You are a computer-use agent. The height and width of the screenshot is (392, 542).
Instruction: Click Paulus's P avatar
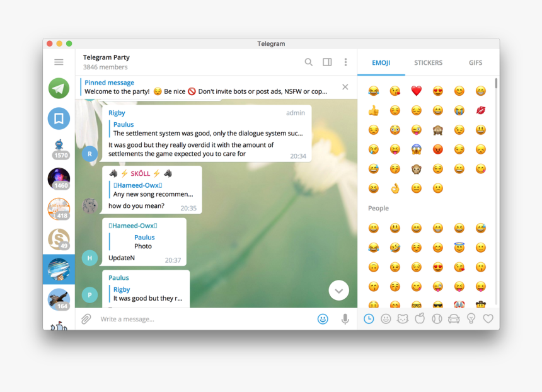(x=89, y=295)
